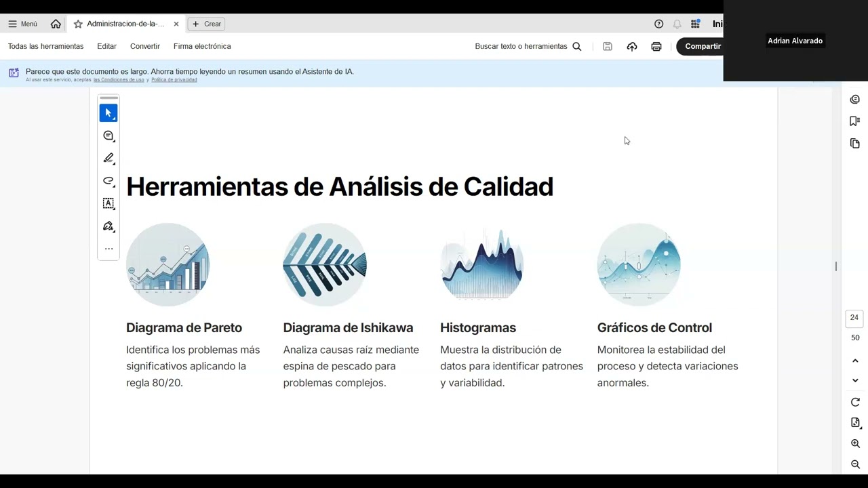Open the Política de privacidad link
The image size is (868, 488).
click(174, 80)
